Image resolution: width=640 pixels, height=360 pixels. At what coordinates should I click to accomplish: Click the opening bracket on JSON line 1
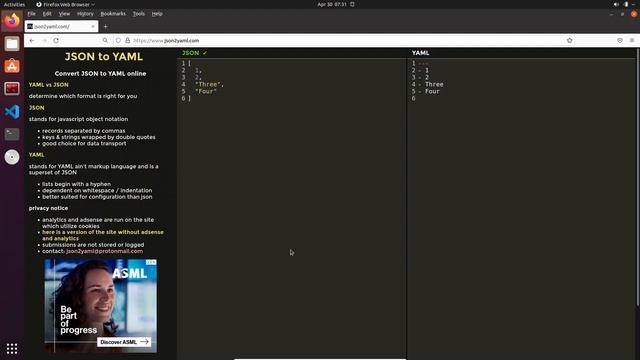coord(190,63)
